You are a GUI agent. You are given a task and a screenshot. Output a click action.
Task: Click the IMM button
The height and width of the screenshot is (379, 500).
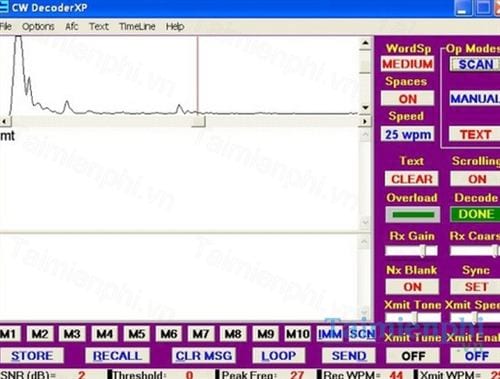click(330, 334)
